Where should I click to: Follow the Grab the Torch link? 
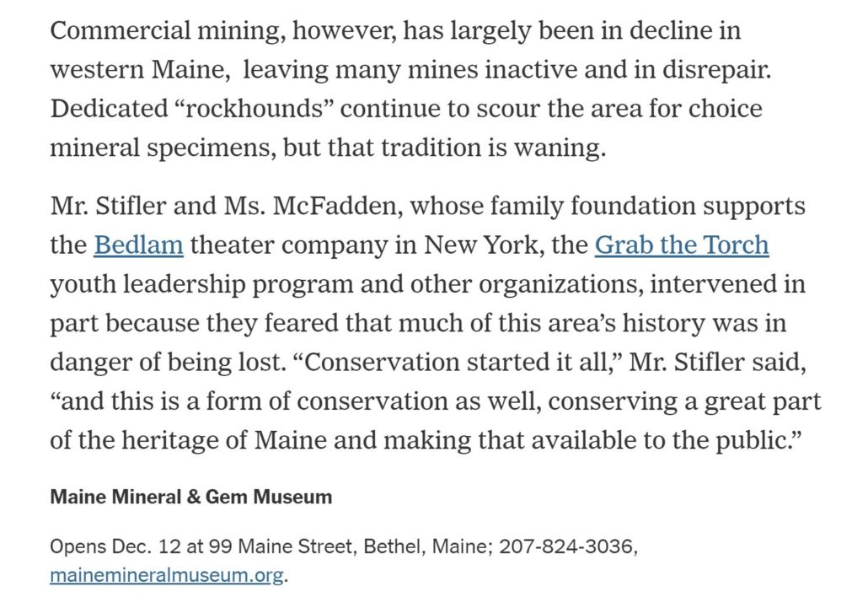pyautogui.click(x=682, y=245)
